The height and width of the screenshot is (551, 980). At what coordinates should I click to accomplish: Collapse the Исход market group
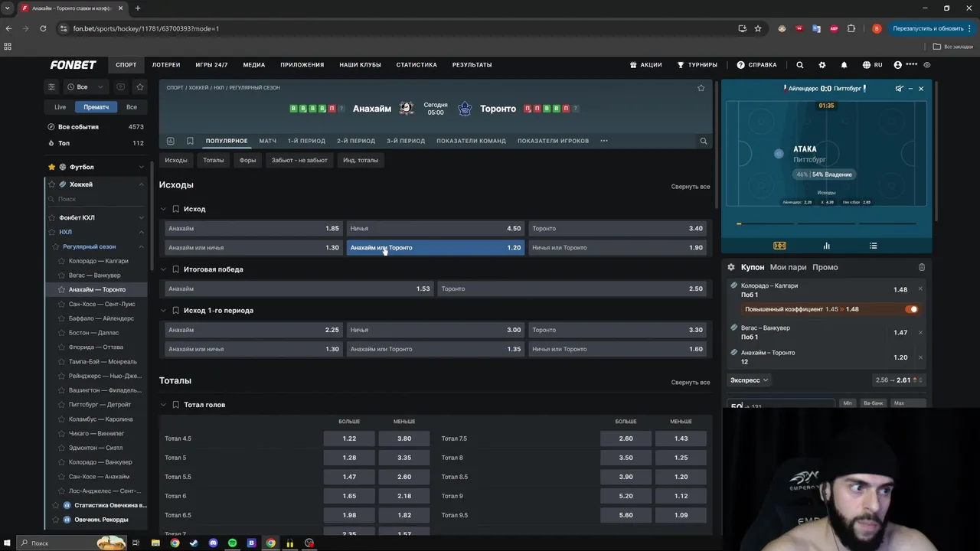pos(163,209)
